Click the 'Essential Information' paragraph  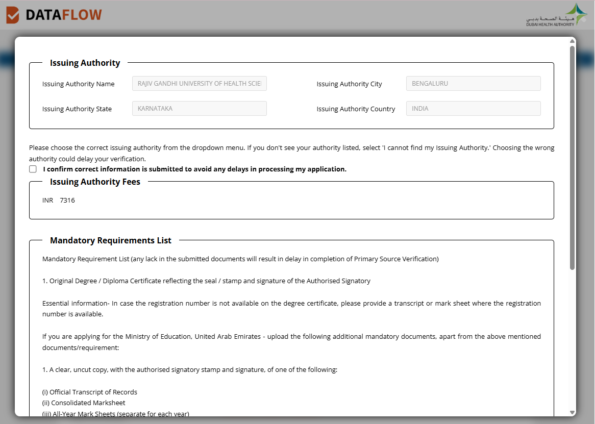[291, 309]
